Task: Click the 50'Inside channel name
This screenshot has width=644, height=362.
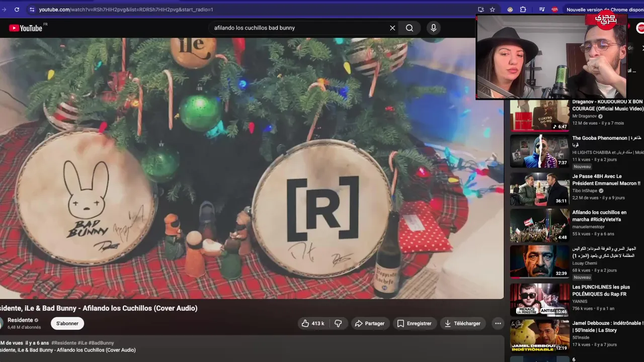Action: [x=581, y=337]
